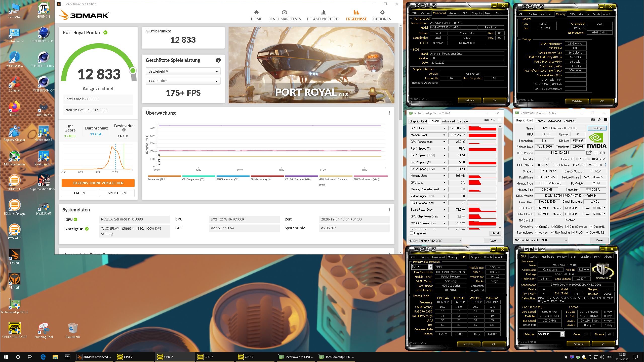Screen dimensions: 644x362
Task: Click Framerate (FPS) orange legend bar
Action: (165, 176)
